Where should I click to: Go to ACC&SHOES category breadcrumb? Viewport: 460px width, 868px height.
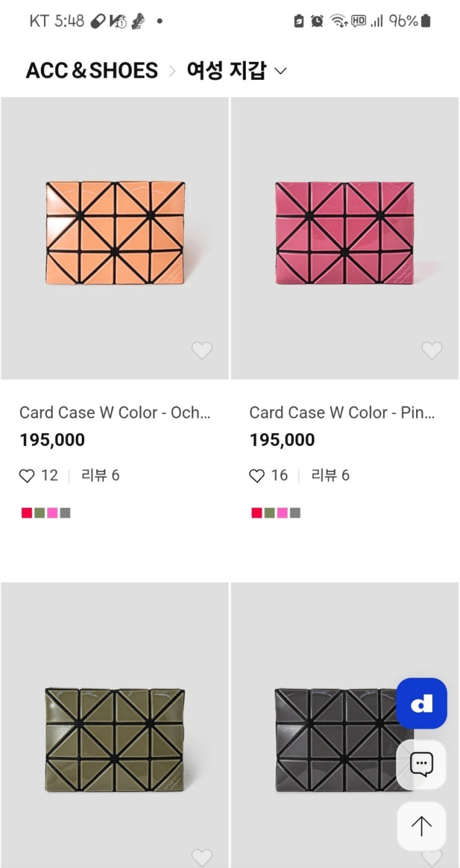coord(92,71)
